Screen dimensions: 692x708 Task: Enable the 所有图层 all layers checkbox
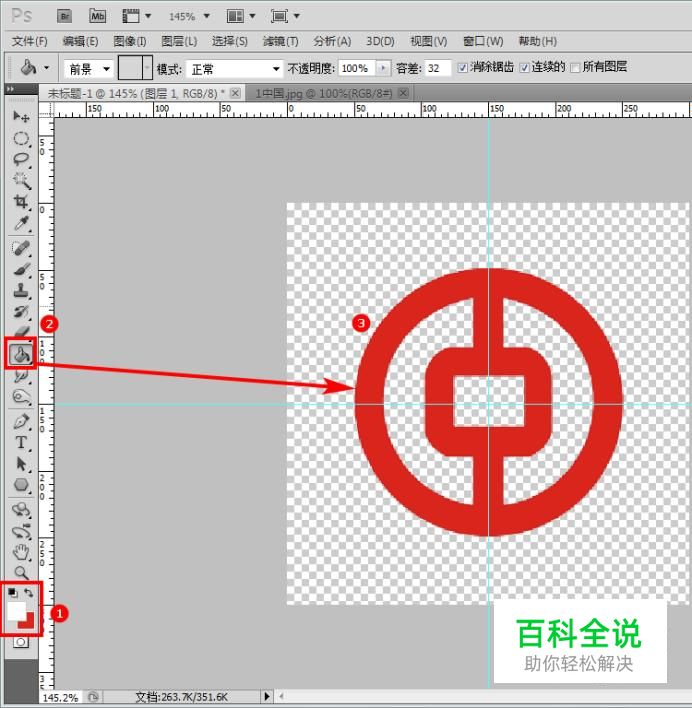575,68
